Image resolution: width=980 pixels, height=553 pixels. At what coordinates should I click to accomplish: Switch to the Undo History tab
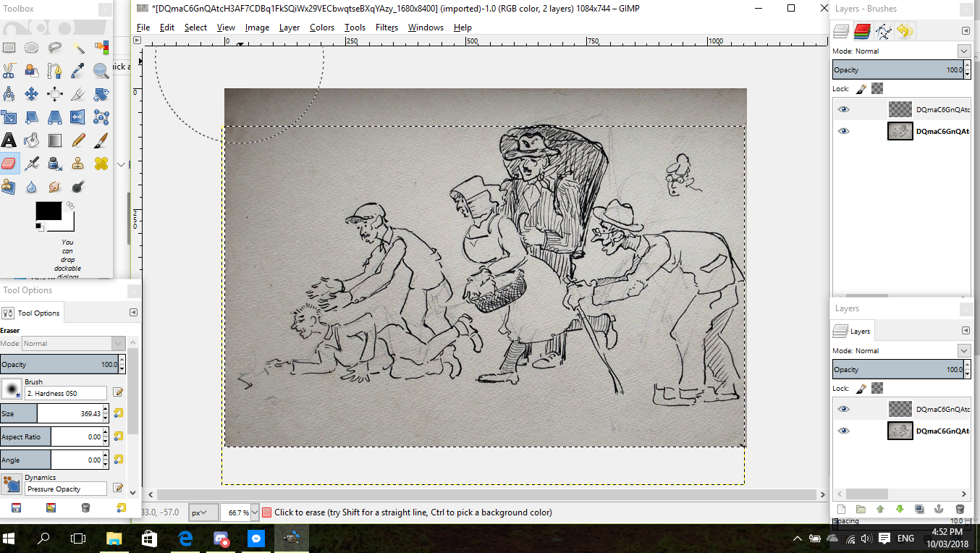pos(905,30)
